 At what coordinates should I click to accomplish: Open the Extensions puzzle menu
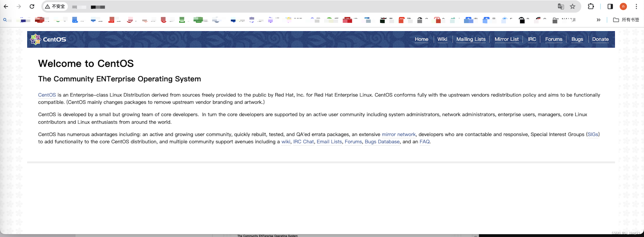[591, 7]
